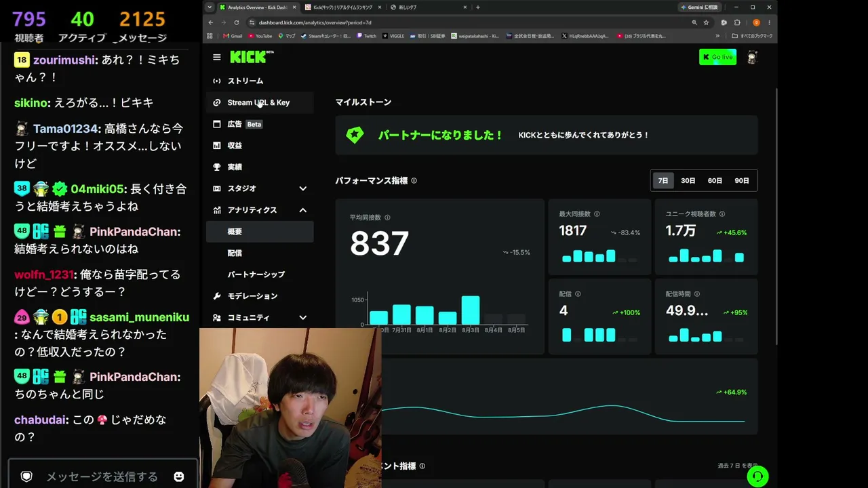Open Chrome's three-dot menu

click(768, 22)
